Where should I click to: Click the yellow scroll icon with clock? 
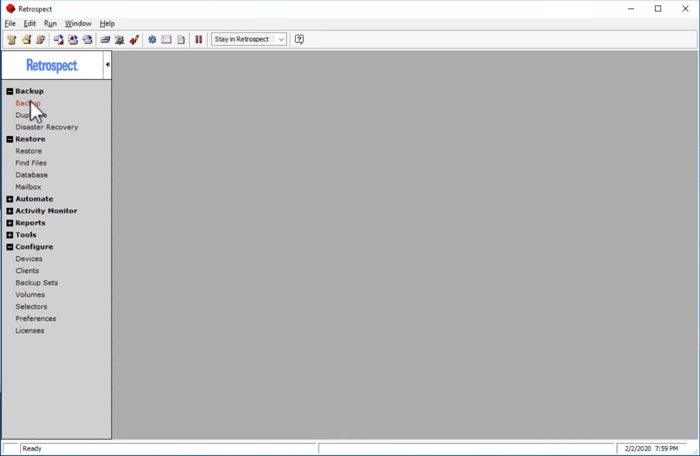pos(26,39)
